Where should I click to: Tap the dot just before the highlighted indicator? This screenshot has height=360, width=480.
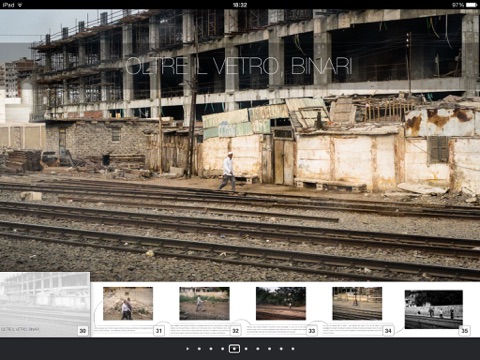tap(223, 349)
